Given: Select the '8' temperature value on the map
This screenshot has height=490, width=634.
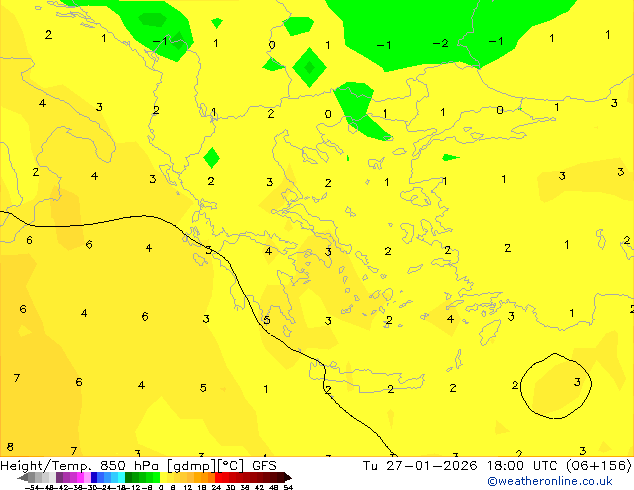Looking at the screenshot, I should pyautogui.click(x=10, y=447).
